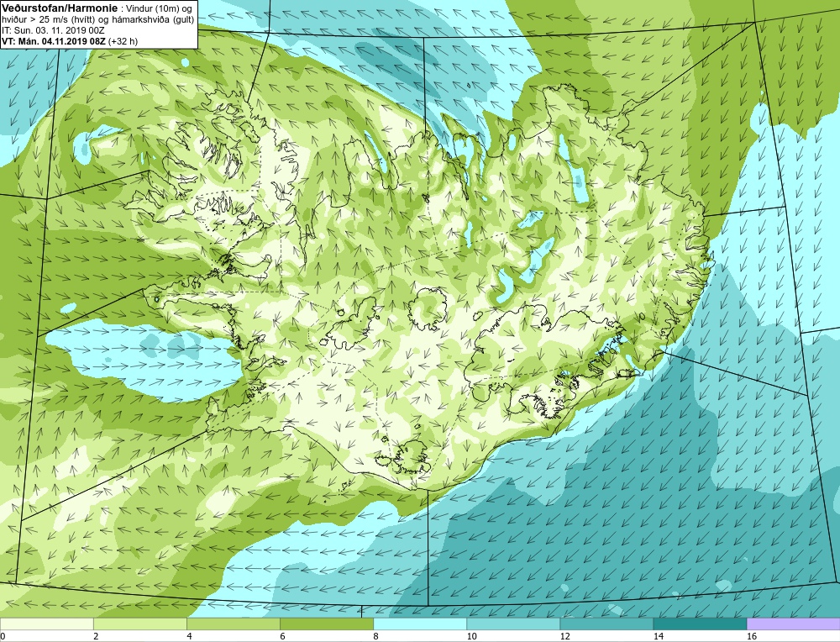This screenshot has height=642, width=840.
Task: Click the legend label '8'
Action: point(375,636)
